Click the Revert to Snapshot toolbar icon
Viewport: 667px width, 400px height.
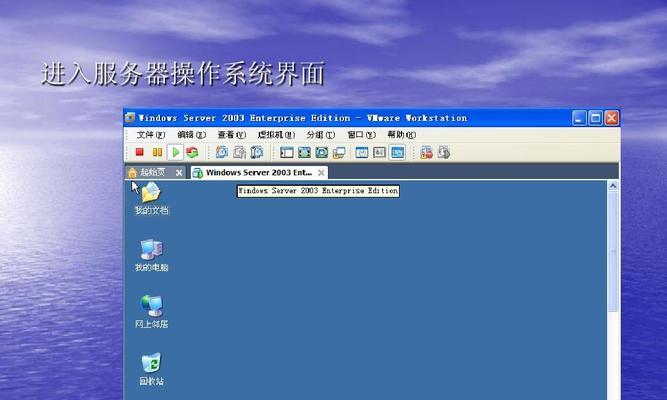(x=239, y=152)
